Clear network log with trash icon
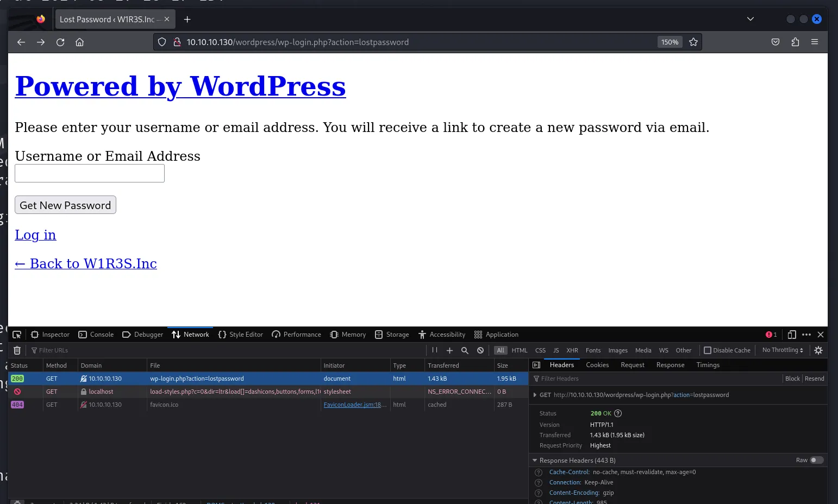 (17, 350)
